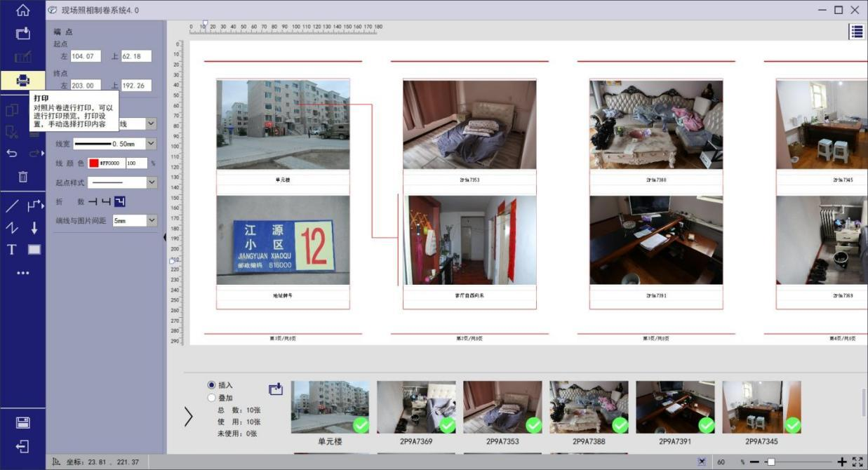Select the straight line drawing tool
Viewport: 868px width, 470px height.
[12, 206]
